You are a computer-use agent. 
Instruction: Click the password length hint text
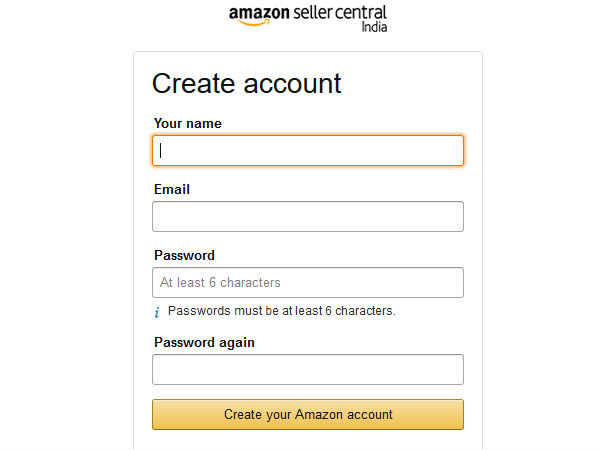coord(282,311)
